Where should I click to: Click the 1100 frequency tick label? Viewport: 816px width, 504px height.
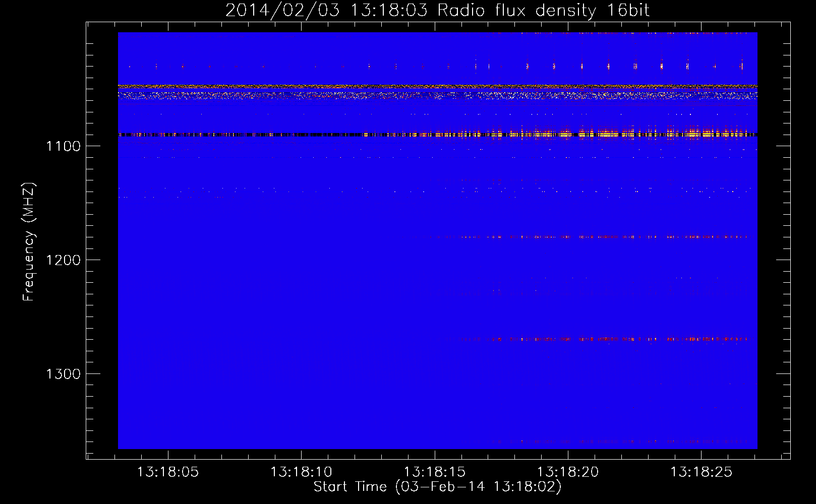pos(63,146)
